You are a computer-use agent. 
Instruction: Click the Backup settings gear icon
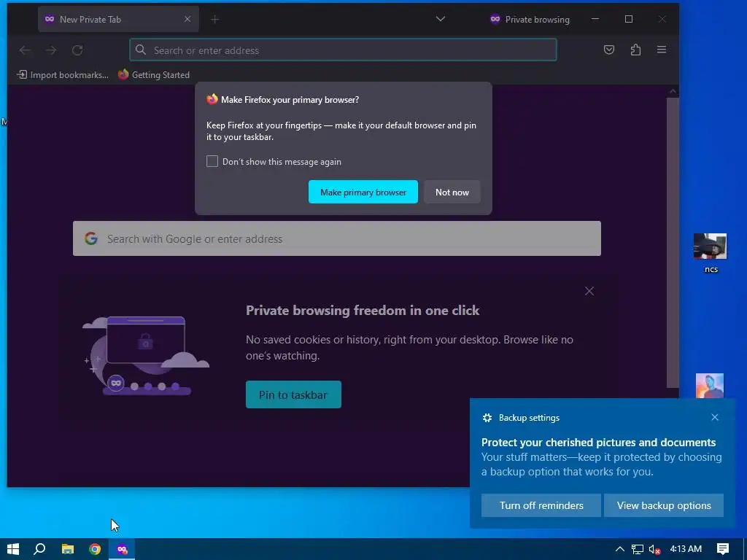[x=487, y=418]
